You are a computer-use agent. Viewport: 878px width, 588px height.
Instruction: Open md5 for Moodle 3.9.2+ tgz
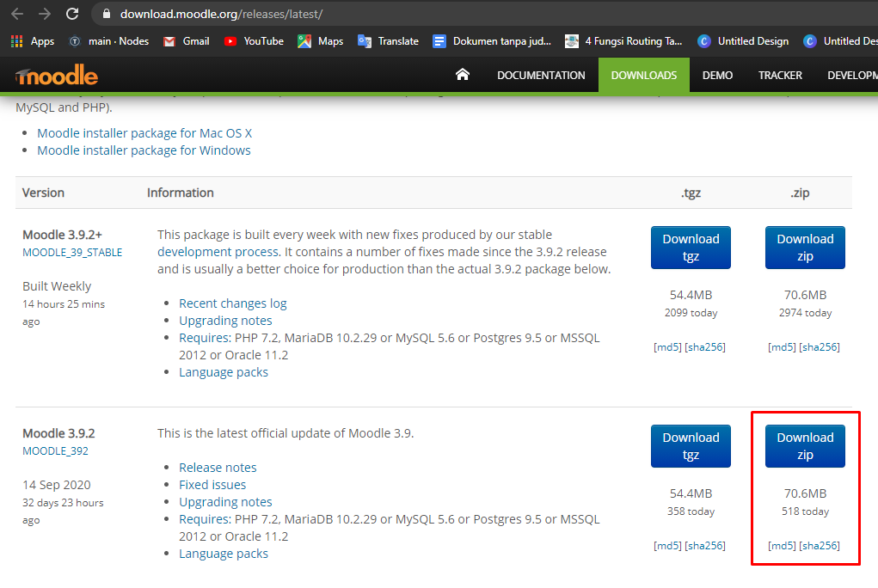click(667, 347)
